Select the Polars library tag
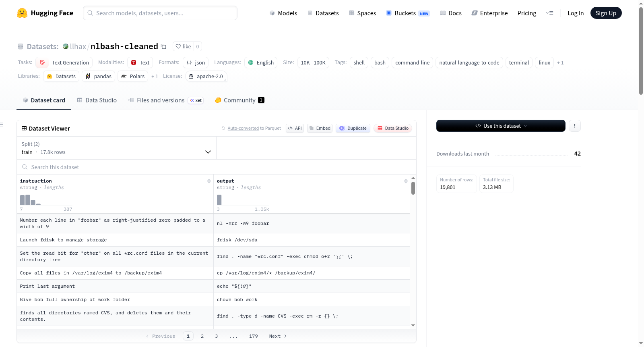The width and height of the screenshot is (644, 347). 133,76
